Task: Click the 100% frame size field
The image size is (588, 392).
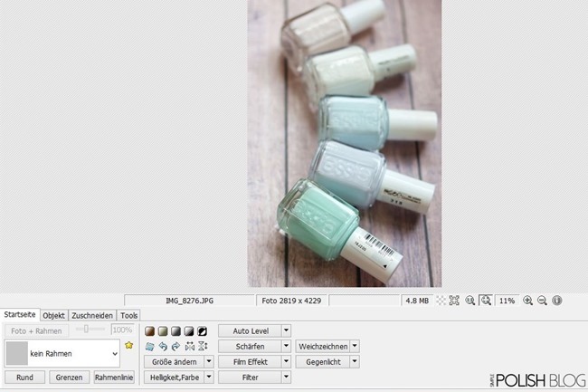Action: 122,330
